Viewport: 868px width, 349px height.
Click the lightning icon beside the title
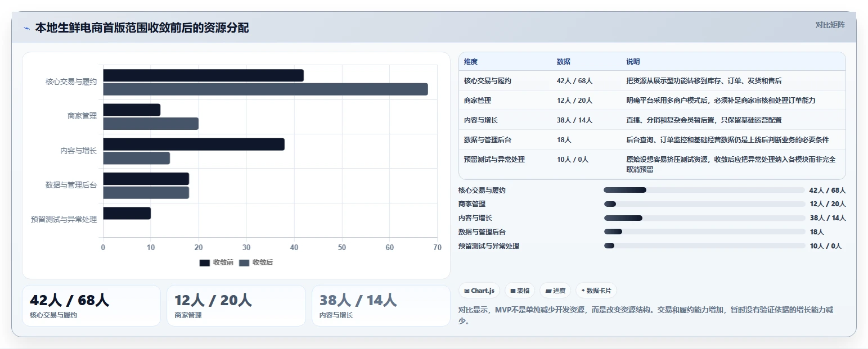[26, 28]
